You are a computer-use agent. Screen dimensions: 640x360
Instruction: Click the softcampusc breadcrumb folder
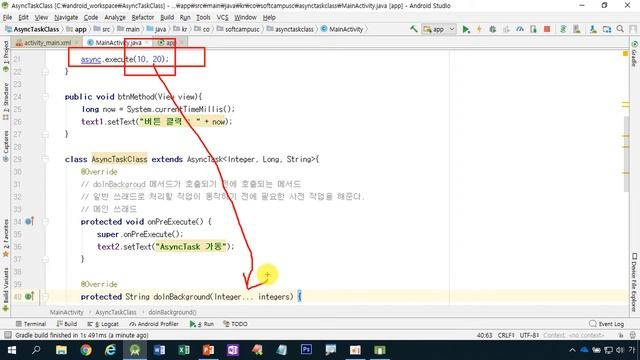(238, 29)
